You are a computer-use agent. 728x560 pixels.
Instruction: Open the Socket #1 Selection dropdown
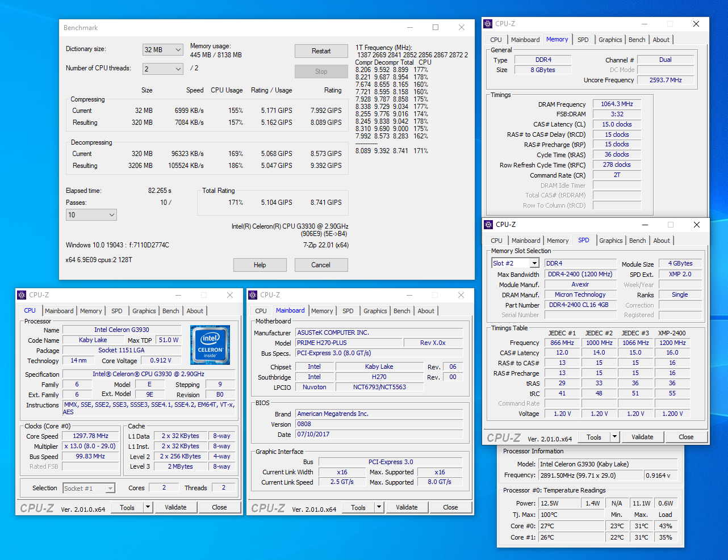pos(89,488)
